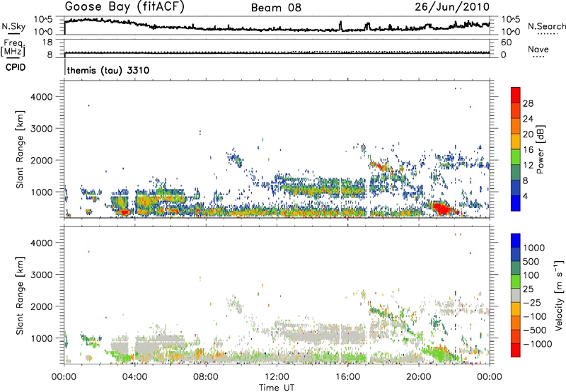The image size is (566, 392).
Task: Click the "themis (tau) 3310" text
Action: (108, 70)
